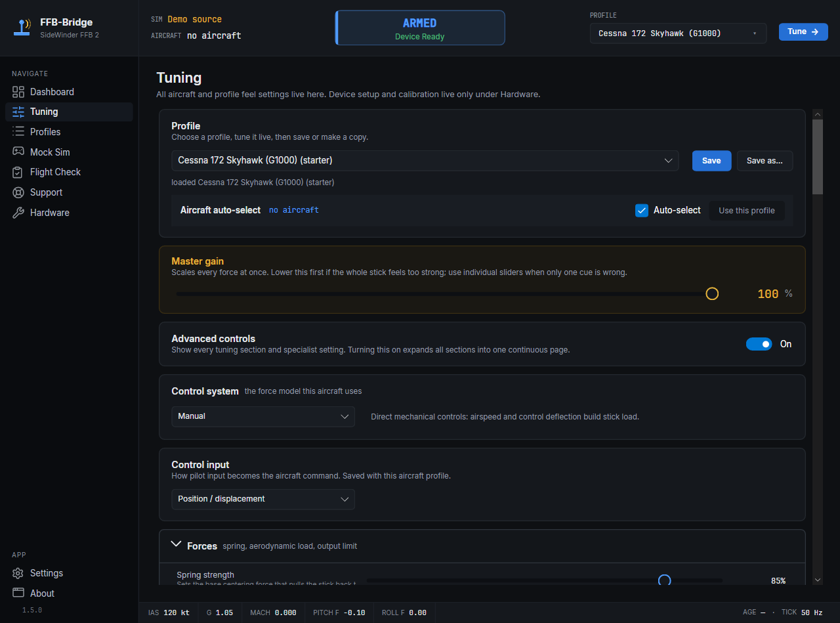Image resolution: width=840 pixels, height=623 pixels.
Task: Turn off the Advanced controls toggle
Action: click(x=759, y=344)
